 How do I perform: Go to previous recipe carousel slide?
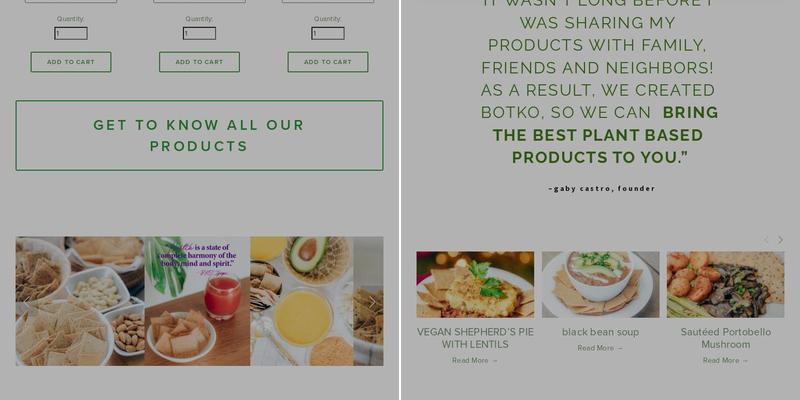pyautogui.click(x=766, y=240)
